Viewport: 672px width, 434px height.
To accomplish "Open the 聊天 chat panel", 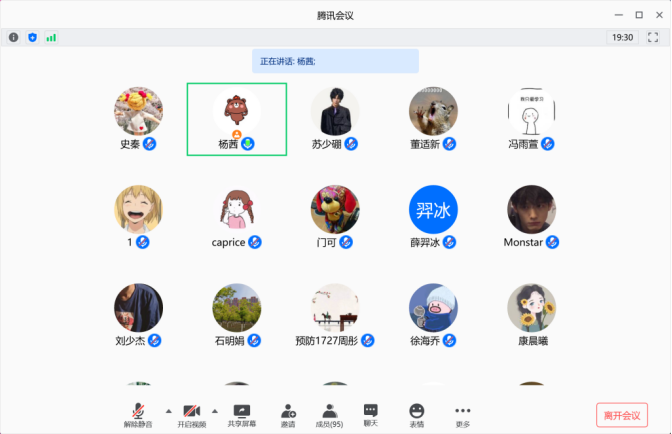I will [x=371, y=414].
